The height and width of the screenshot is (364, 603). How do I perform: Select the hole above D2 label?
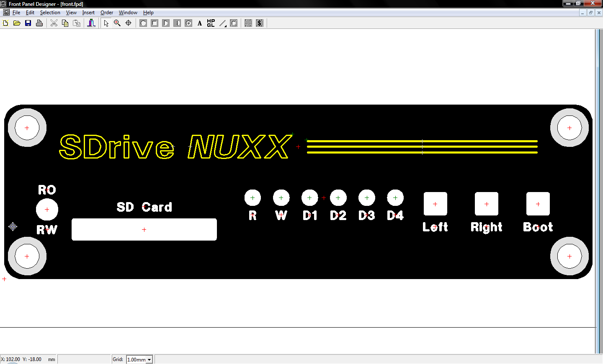click(x=338, y=198)
